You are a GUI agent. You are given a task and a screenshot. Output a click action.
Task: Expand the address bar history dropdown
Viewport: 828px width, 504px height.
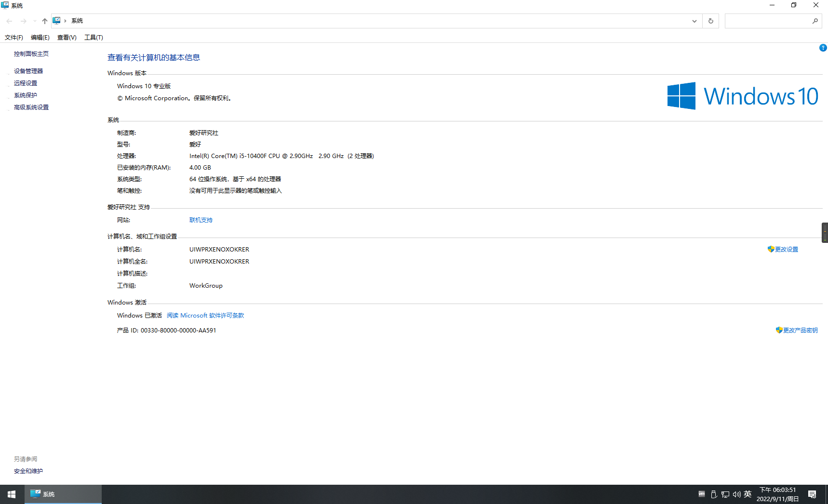694,21
